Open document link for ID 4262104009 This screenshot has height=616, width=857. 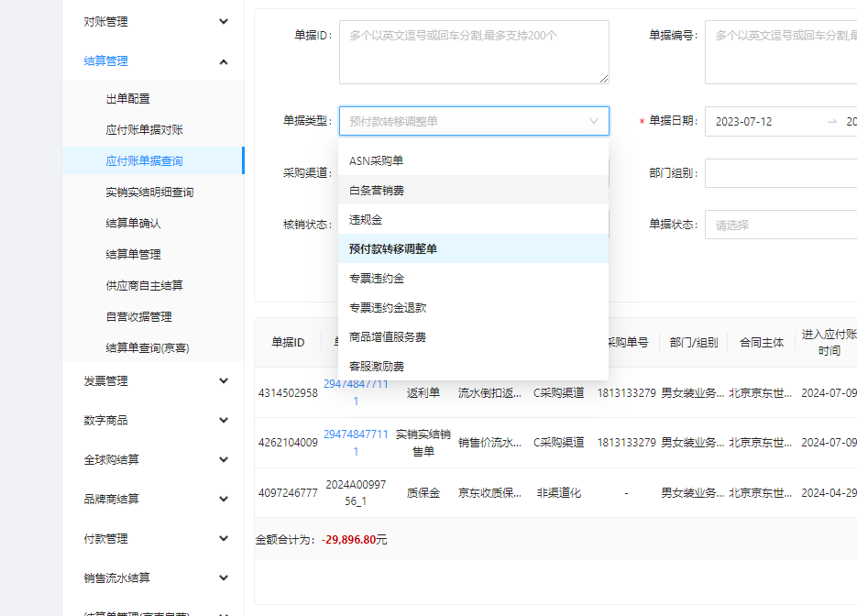point(356,442)
